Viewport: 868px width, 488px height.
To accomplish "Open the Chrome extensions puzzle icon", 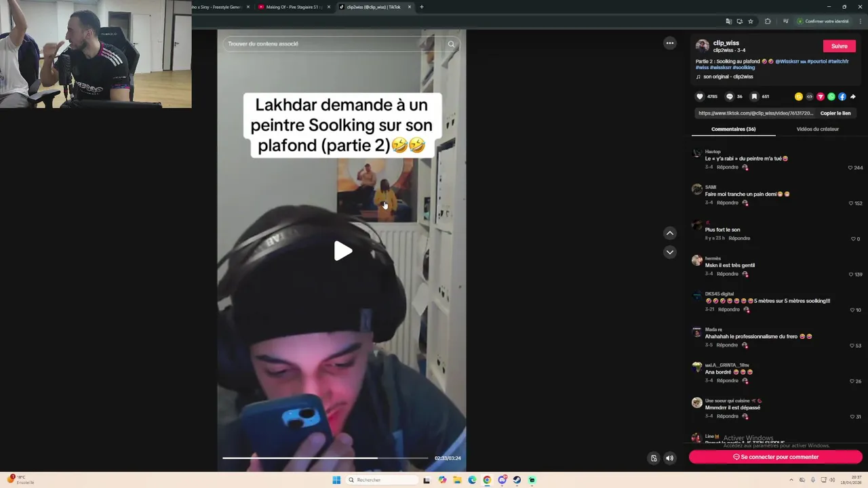I will pyautogui.click(x=768, y=21).
